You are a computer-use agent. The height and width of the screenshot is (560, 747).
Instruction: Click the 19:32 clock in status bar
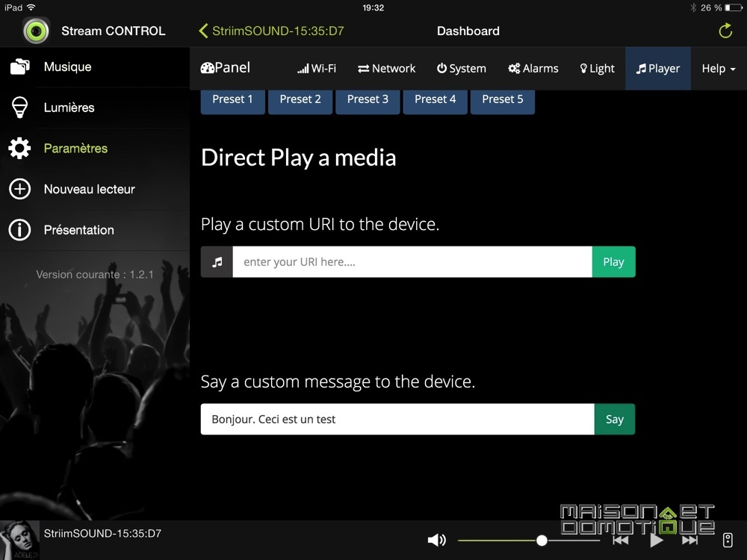pos(373,7)
